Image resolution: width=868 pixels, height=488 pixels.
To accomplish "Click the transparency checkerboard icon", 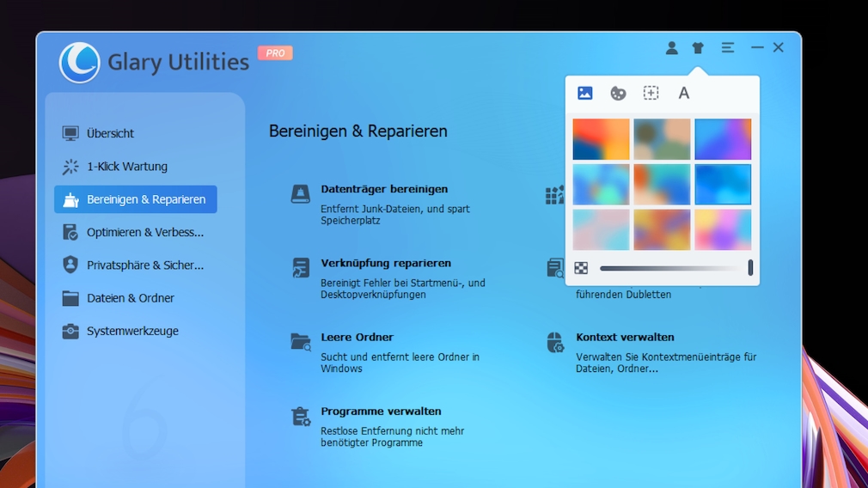I will coord(582,268).
